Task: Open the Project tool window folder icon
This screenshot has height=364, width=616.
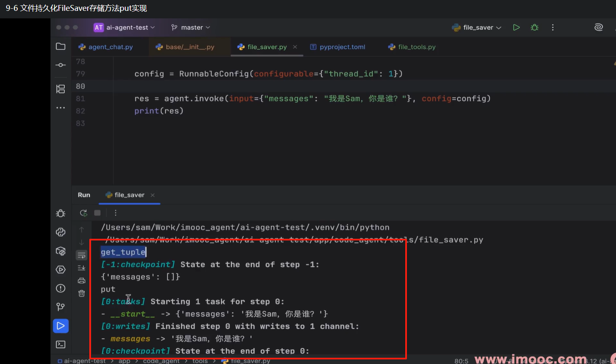Action: pyautogui.click(x=61, y=46)
